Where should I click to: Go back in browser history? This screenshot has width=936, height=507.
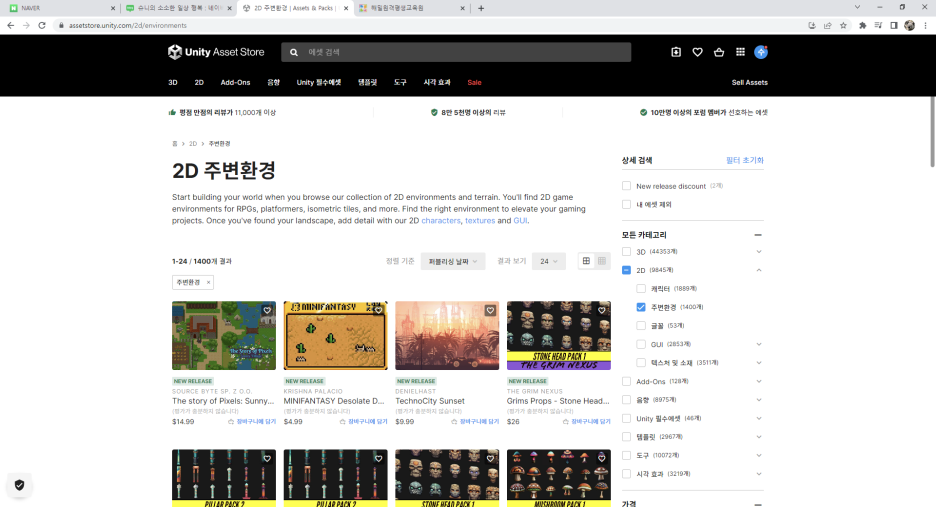10,25
